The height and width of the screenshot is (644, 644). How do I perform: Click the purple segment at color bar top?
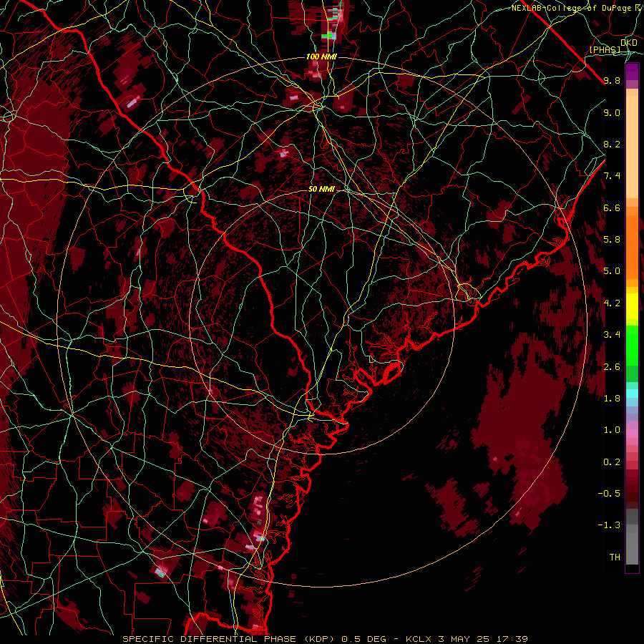coord(632,72)
